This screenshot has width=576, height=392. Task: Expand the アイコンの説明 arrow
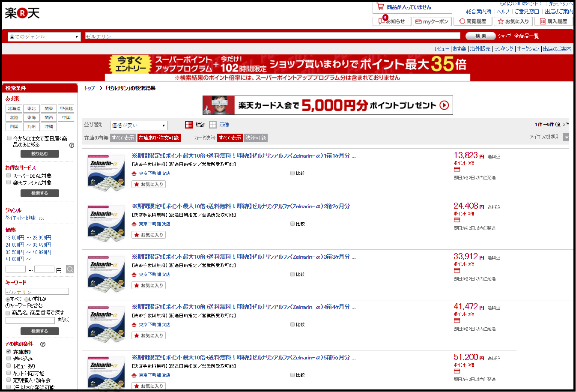pos(566,137)
